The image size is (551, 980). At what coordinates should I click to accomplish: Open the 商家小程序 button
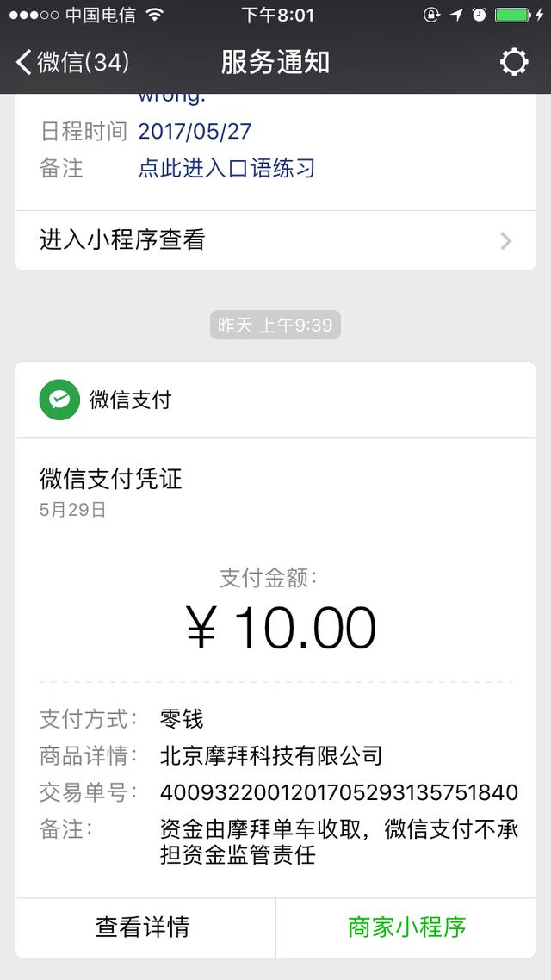click(405, 927)
